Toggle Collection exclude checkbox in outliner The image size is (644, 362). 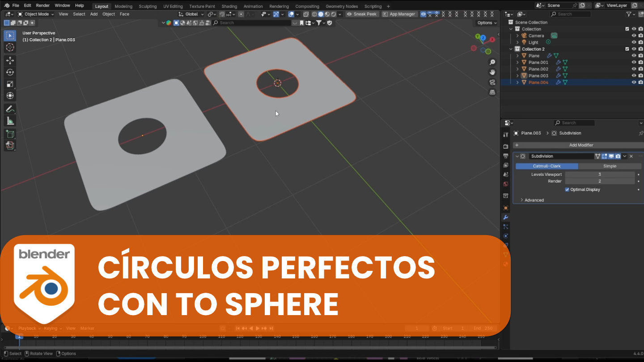(627, 29)
